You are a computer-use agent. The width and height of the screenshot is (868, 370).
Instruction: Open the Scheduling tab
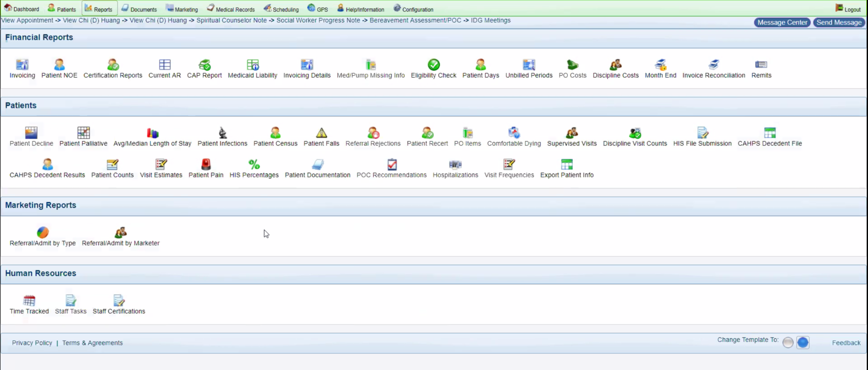coord(281,9)
